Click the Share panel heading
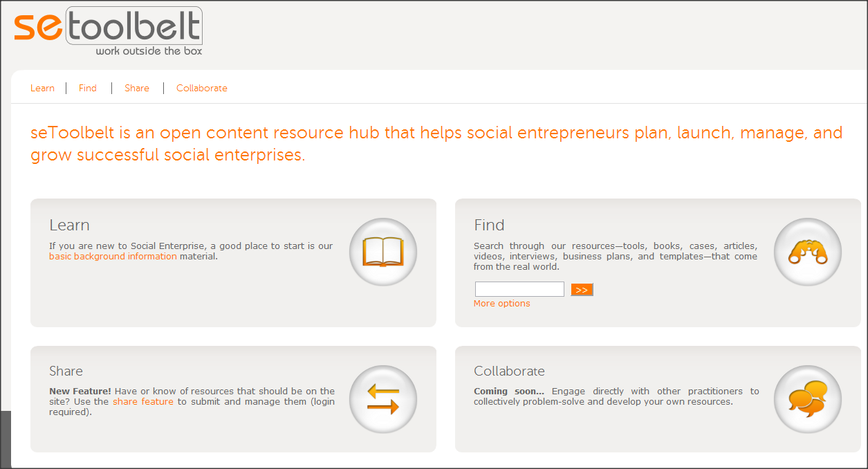Image resolution: width=868 pixels, height=469 pixels. click(66, 371)
